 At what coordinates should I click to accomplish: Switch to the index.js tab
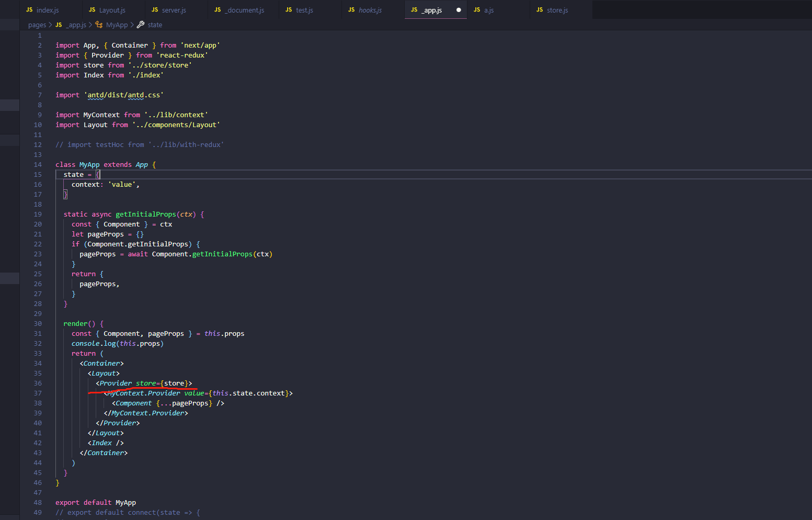tap(51, 10)
